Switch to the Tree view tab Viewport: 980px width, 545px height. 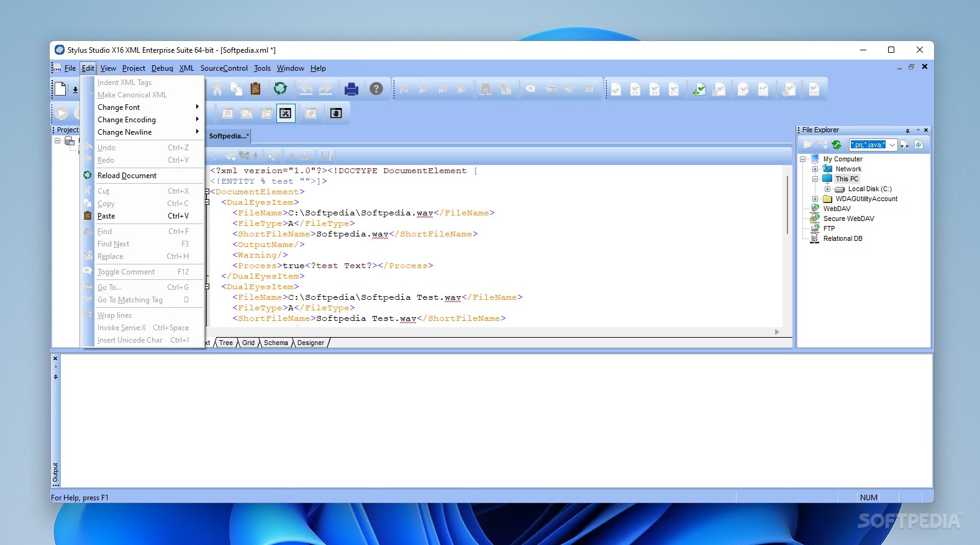(226, 343)
